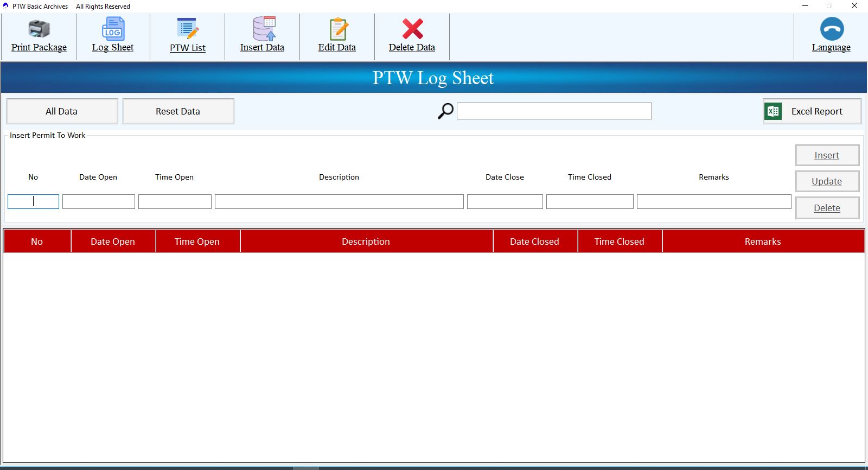The height and width of the screenshot is (470, 868).
Task: Click the Delete button beside the form
Action: [827, 208]
